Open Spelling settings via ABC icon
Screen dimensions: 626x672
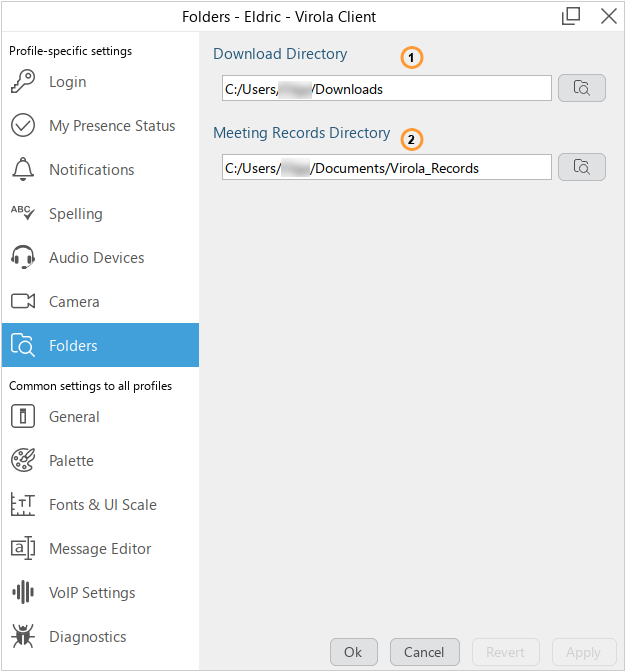click(x=23, y=213)
